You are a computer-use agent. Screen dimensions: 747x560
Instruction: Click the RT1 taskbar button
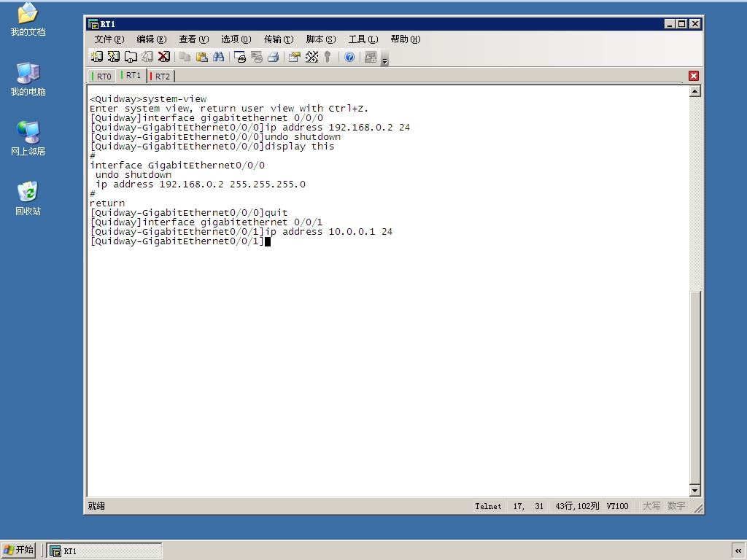(x=104, y=551)
